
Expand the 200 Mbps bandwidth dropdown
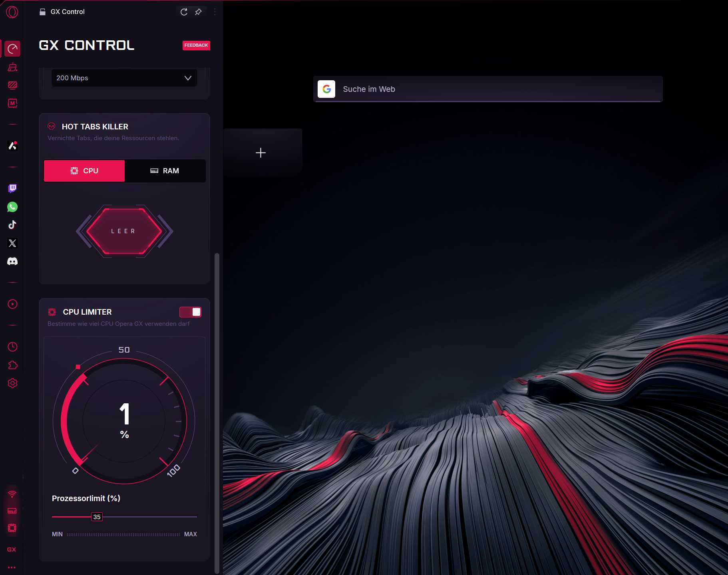[x=124, y=78]
